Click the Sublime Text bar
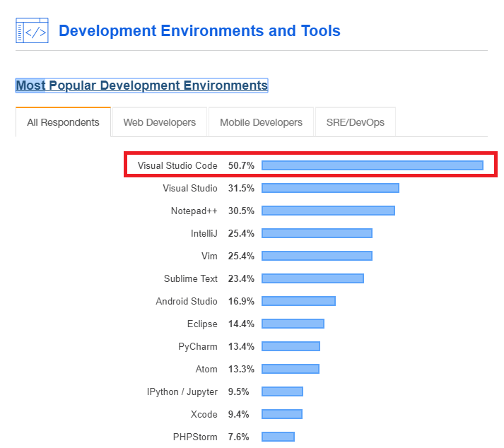Image resolution: width=504 pixels, height=448 pixels. (312, 278)
